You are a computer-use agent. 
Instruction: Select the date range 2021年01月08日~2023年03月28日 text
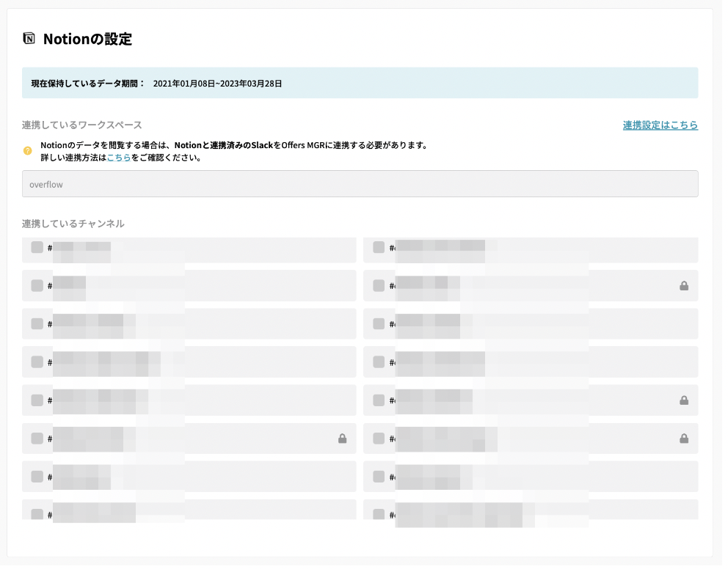[x=219, y=84]
